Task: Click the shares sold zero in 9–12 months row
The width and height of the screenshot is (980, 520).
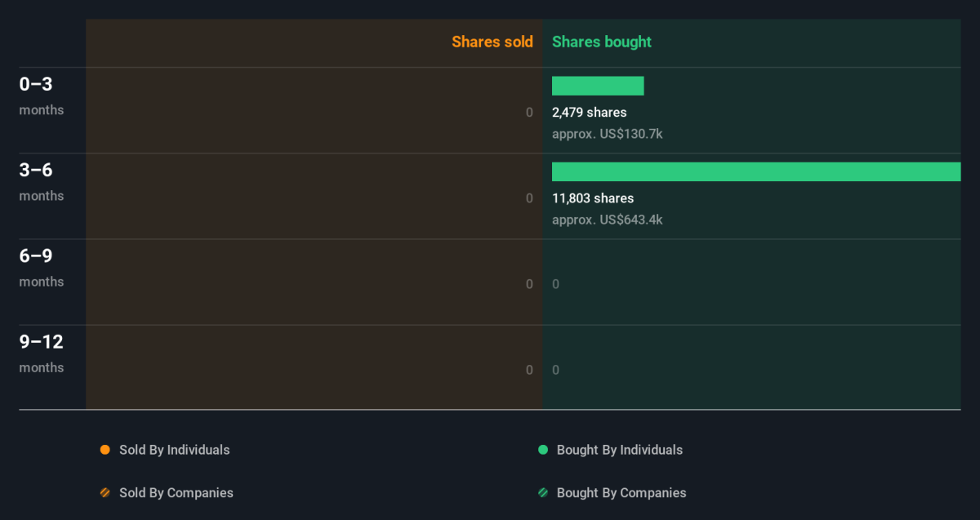Action: (529, 370)
